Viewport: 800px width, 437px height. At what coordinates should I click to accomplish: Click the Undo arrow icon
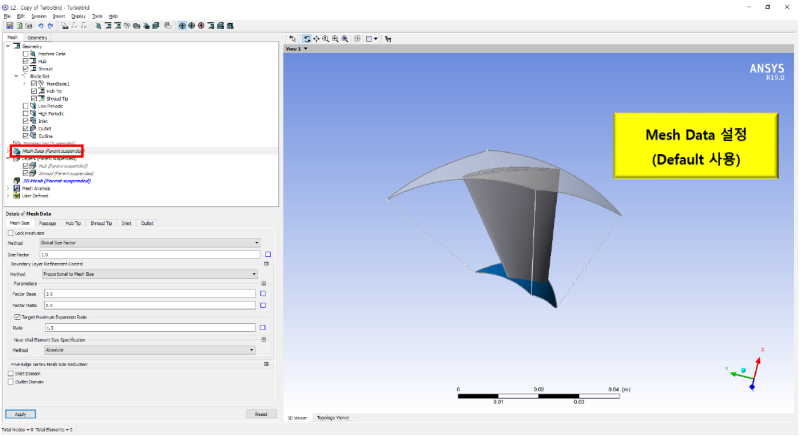40,25
